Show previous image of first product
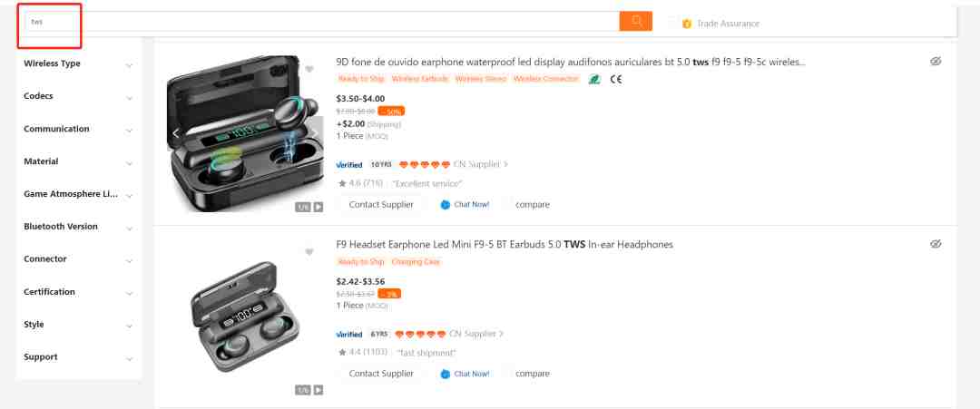The width and height of the screenshot is (980, 409). tap(175, 133)
